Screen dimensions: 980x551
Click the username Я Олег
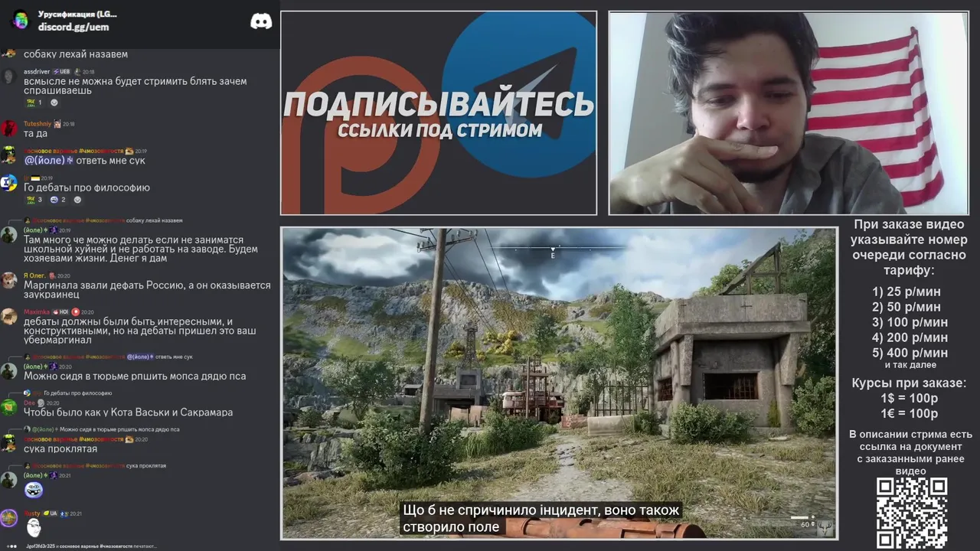pos(35,275)
